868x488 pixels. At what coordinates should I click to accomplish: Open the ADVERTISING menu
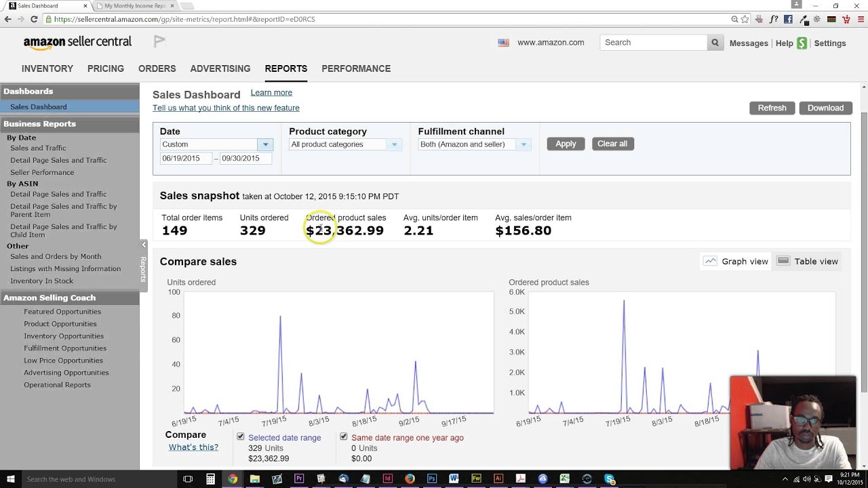(220, 68)
